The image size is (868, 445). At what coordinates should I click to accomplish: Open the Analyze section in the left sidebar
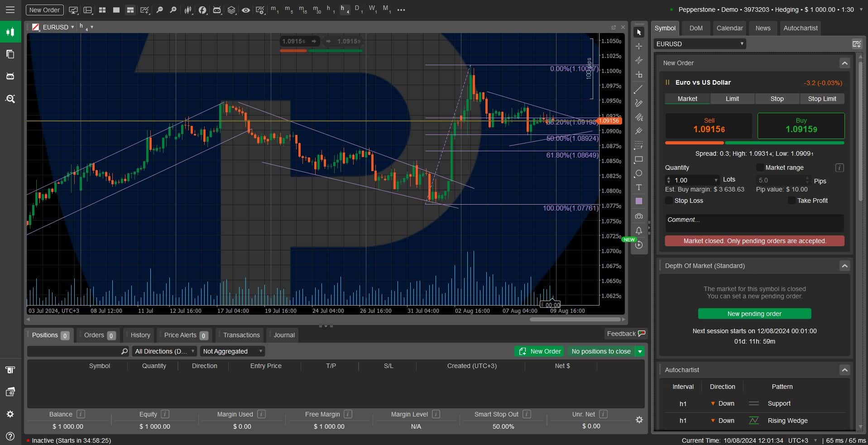click(10, 98)
